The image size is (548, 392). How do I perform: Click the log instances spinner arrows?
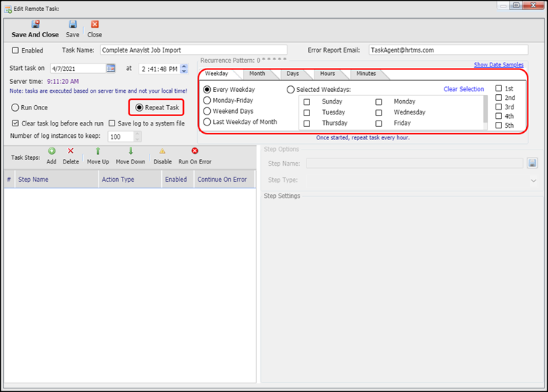(x=138, y=137)
